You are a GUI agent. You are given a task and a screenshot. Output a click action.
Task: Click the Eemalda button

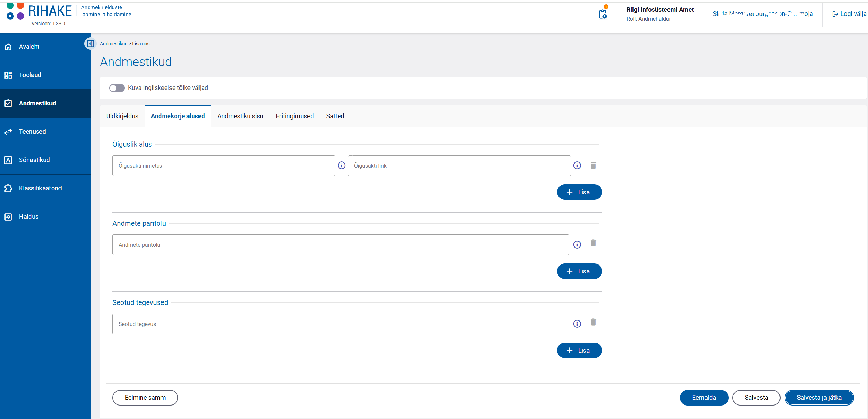pyautogui.click(x=704, y=398)
